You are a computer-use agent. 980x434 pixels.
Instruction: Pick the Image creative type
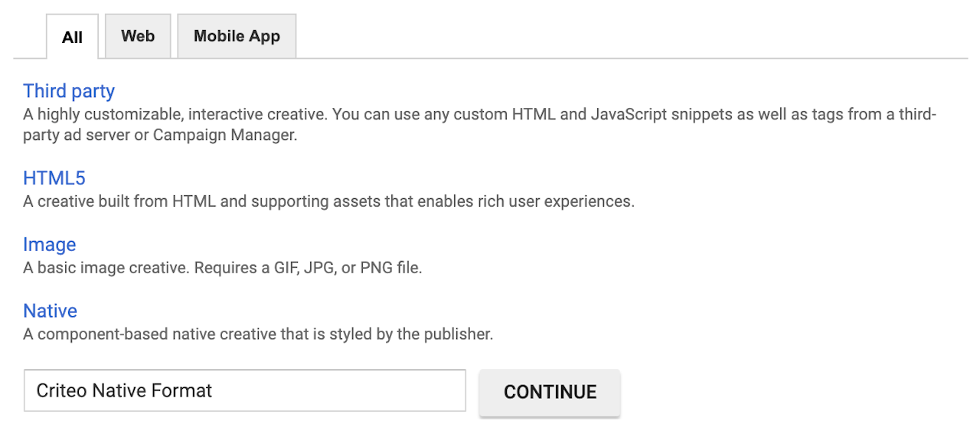50,245
